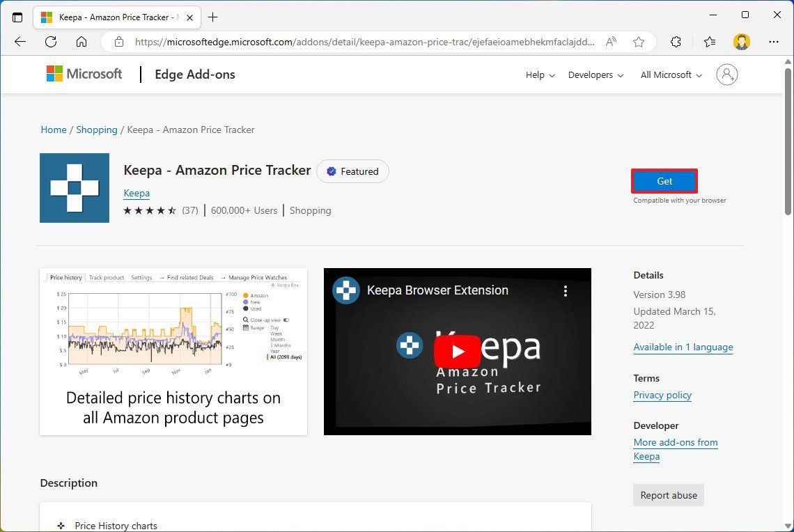Expand the Developers dropdown
794x532 pixels.
(594, 75)
